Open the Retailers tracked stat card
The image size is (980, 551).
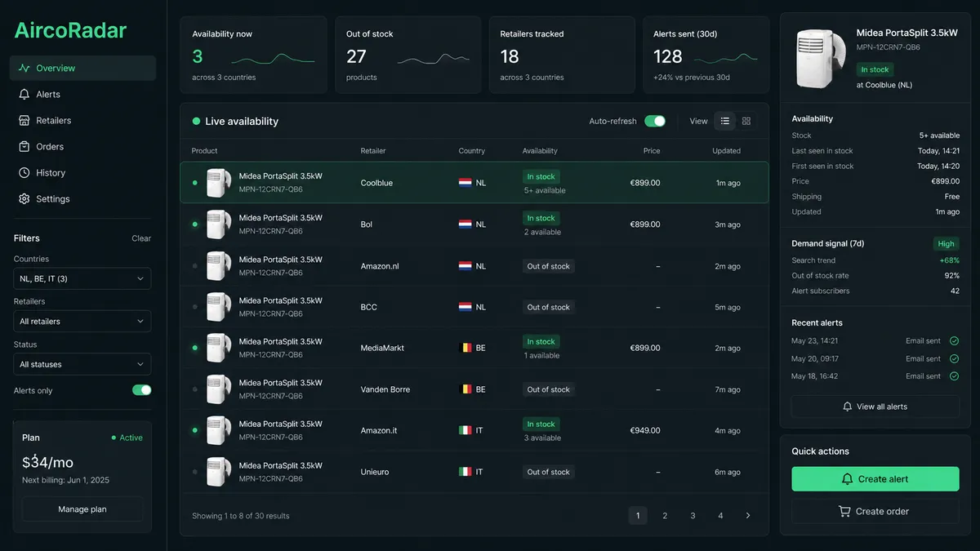[x=561, y=55]
